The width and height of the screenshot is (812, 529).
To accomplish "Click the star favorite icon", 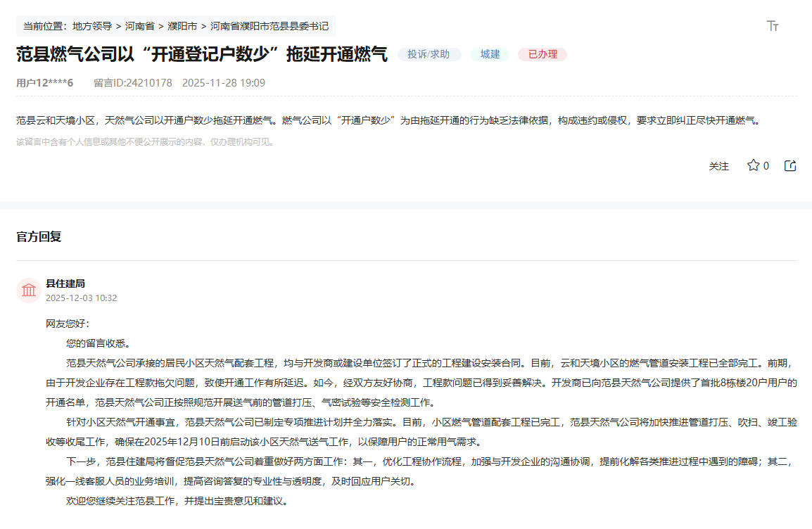I will [x=753, y=165].
